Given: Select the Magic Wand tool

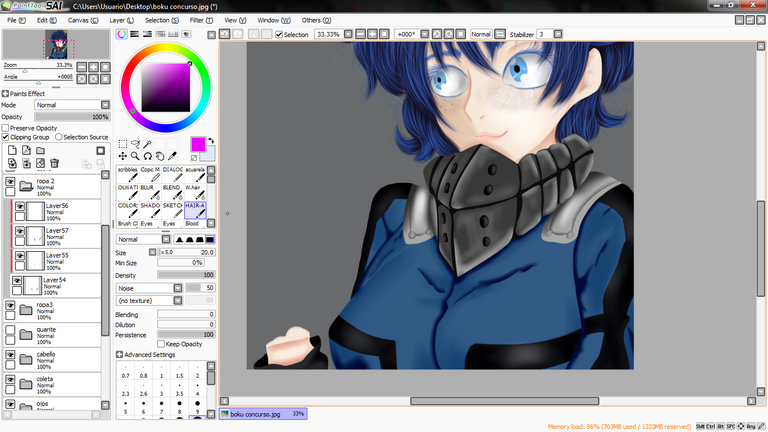Looking at the screenshot, I should coord(147,144).
